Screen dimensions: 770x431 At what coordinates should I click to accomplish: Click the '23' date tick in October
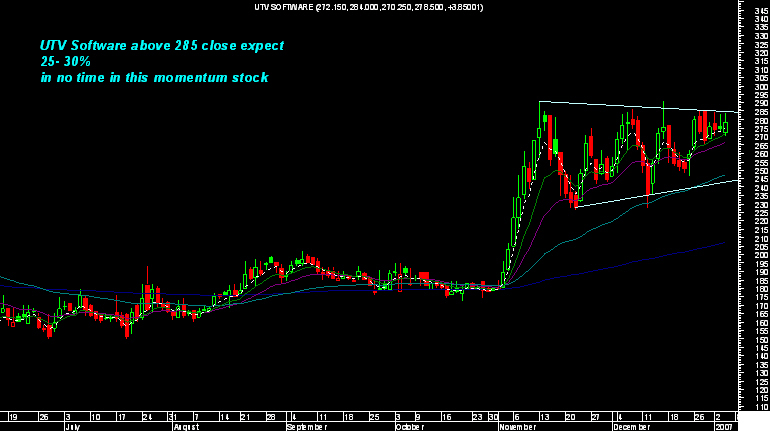tap(477, 417)
